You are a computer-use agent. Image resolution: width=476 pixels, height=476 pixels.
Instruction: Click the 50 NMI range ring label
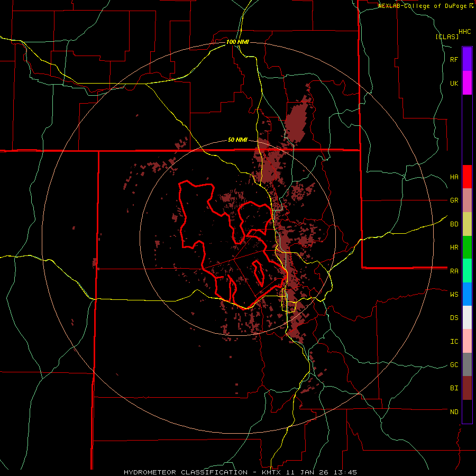coord(237,140)
